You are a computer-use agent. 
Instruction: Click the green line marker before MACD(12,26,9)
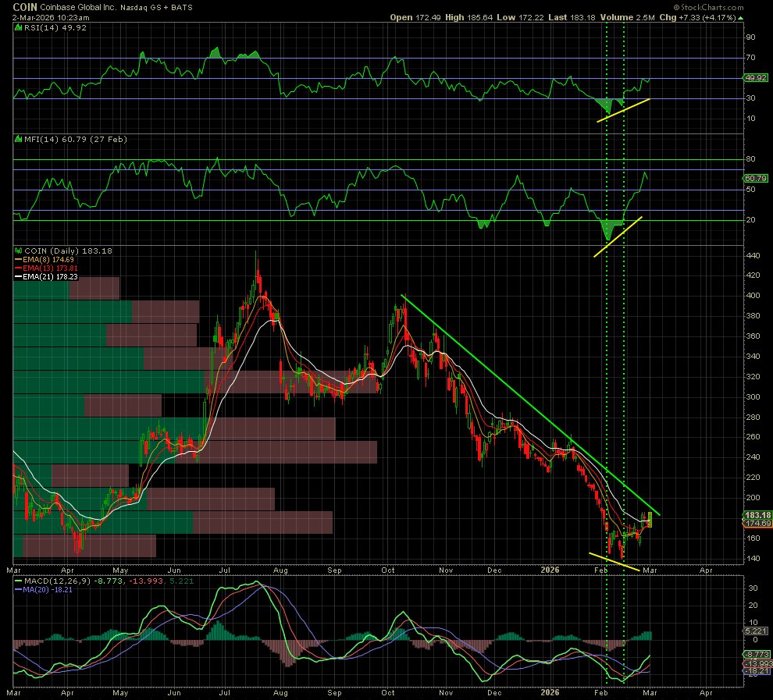(x=18, y=581)
